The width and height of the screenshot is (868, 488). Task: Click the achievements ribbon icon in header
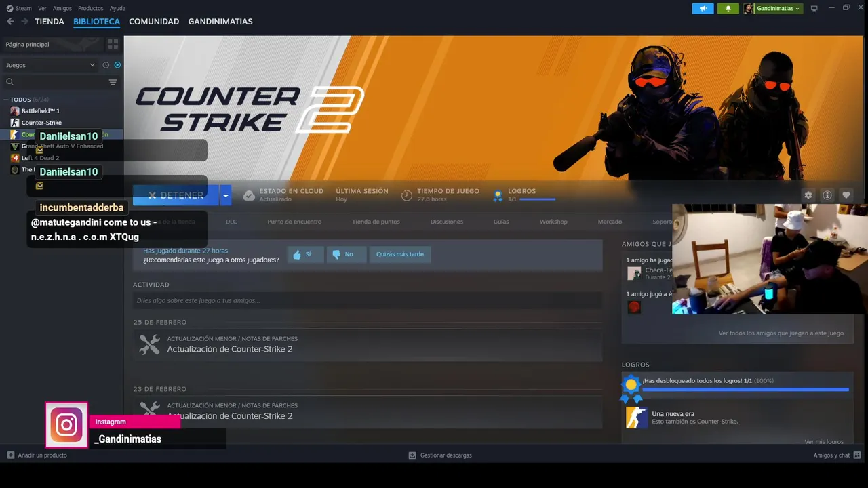pyautogui.click(x=498, y=195)
